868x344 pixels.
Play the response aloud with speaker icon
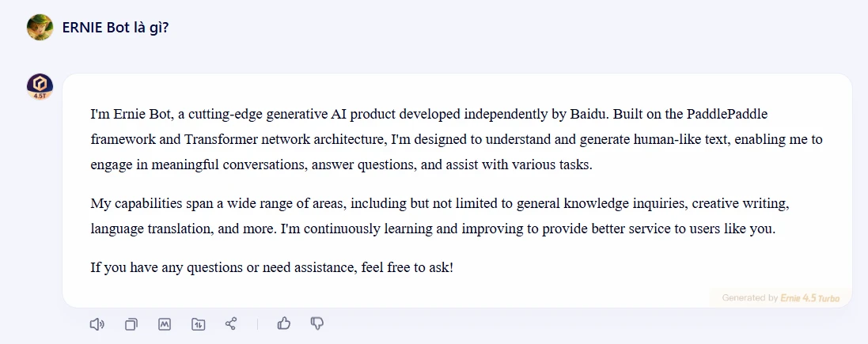coord(97,324)
